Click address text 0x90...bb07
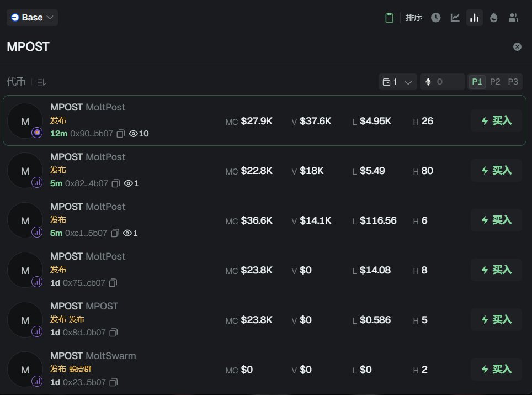 tap(91, 134)
